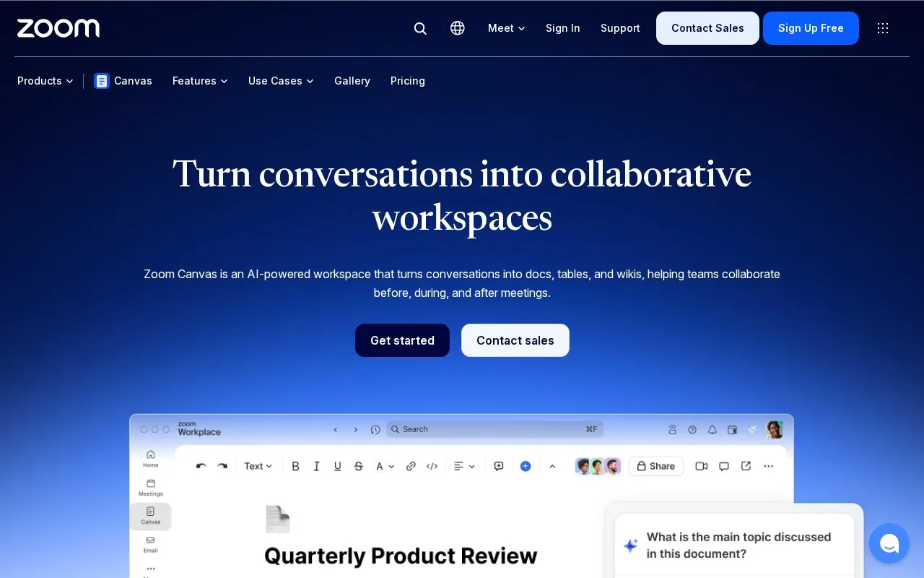Open the site search magnifier icon
The width and height of the screenshot is (924, 578).
[x=420, y=28]
